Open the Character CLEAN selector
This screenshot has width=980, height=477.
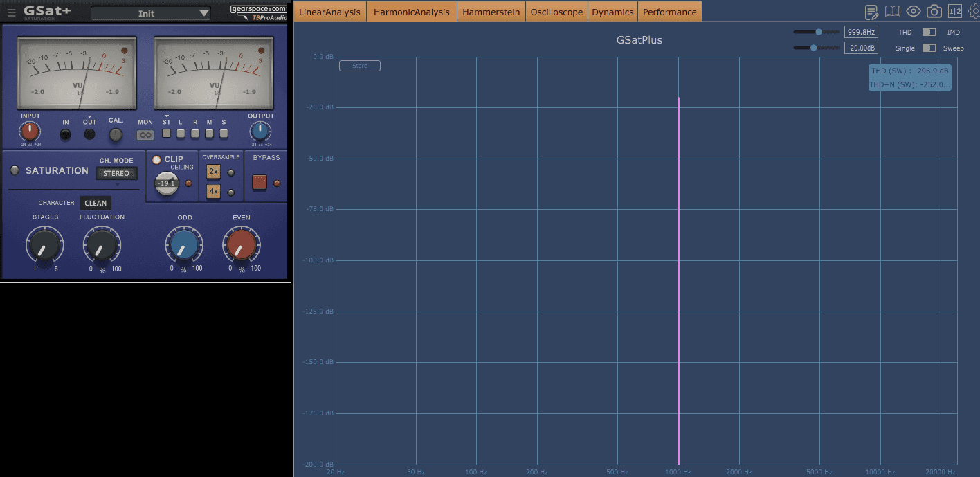(96, 203)
